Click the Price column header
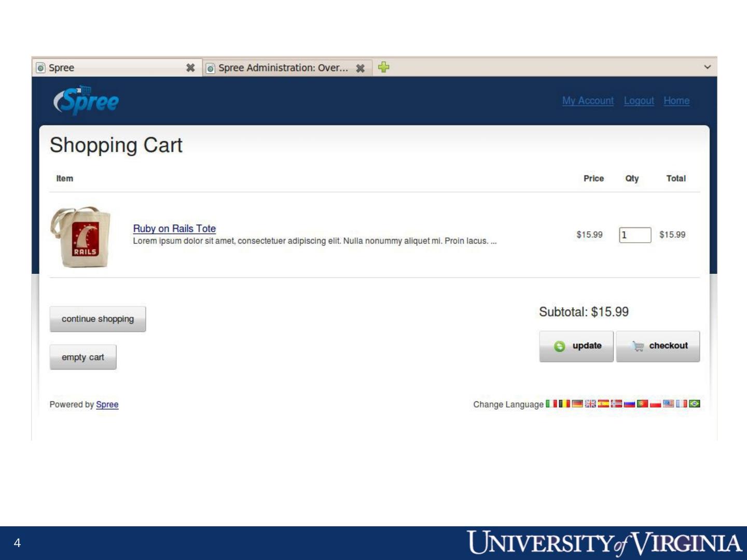747x560 pixels. click(x=593, y=178)
